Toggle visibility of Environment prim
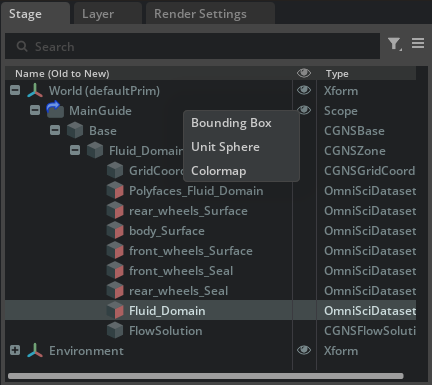 (x=304, y=350)
